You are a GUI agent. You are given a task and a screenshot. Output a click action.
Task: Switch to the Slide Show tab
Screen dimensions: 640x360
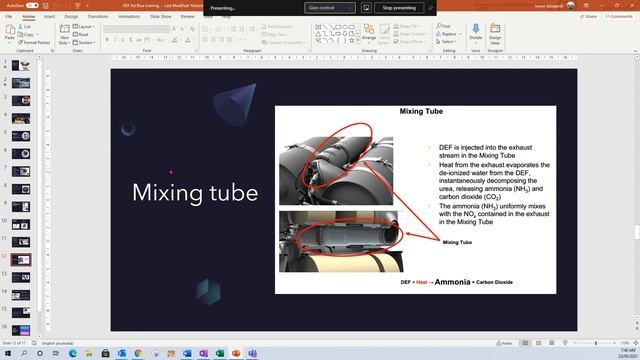pyautogui.click(x=161, y=16)
